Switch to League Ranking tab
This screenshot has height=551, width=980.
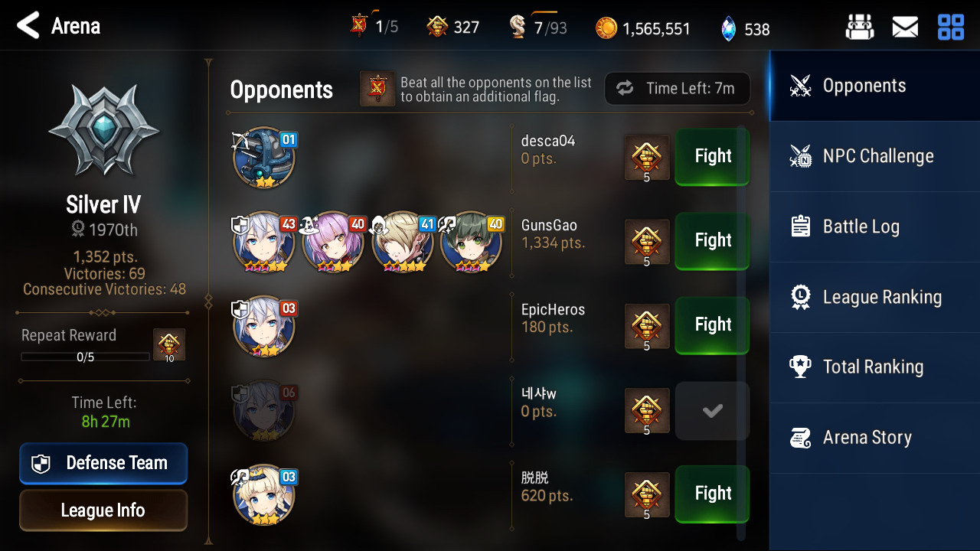click(x=874, y=297)
